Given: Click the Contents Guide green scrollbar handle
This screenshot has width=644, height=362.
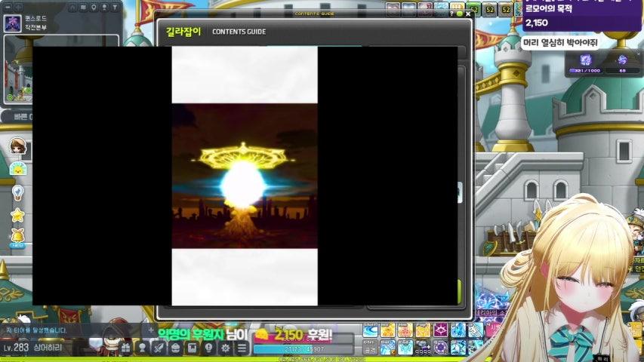Looking at the screenshot, I should coord(461,292).
